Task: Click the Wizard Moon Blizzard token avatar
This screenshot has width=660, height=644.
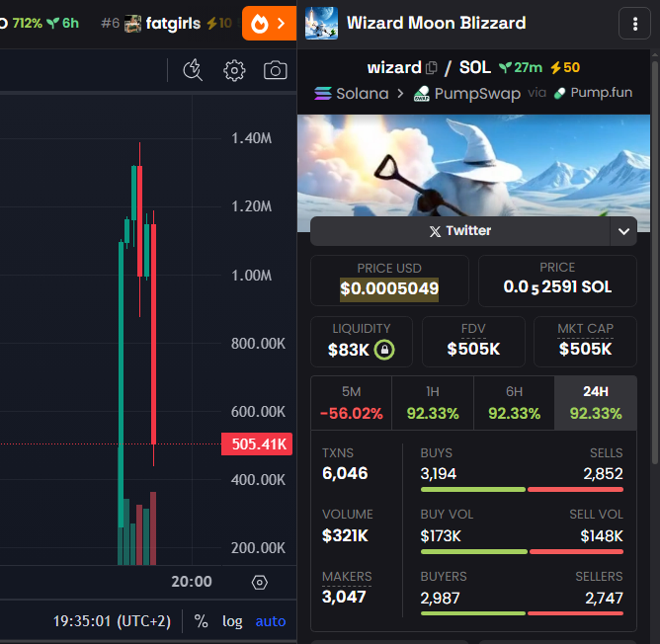Action: (x=321, y=23)
